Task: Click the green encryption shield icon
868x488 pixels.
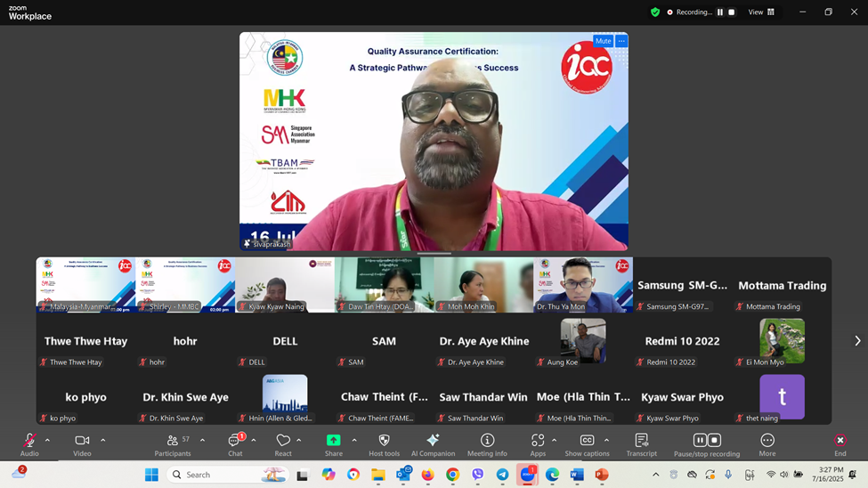Action: 655,12
